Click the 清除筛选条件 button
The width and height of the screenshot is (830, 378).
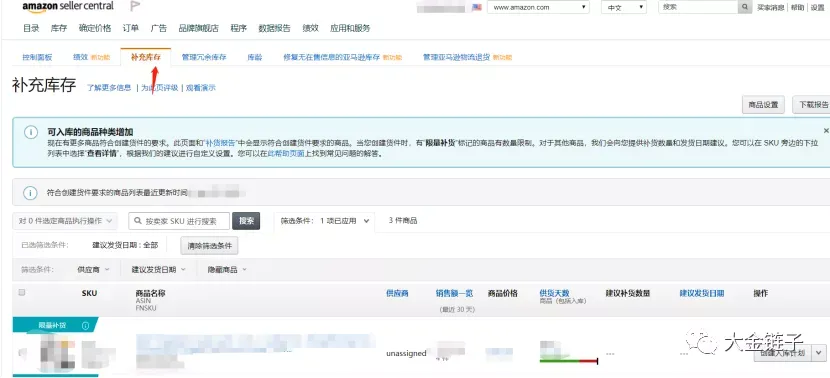click(x=210, y=246)
